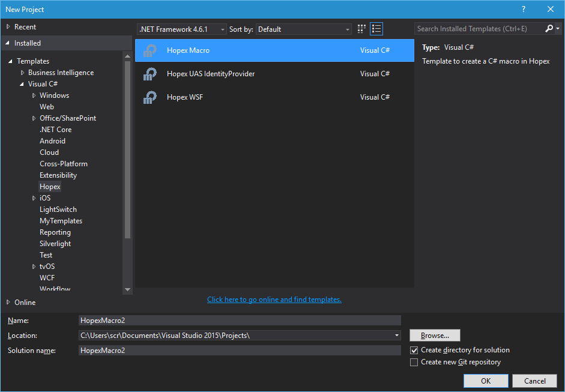The width and height of the screenshot is (565, 392).
Task: Open the .NET Framework version dropdown
Action: pos(182,29)
